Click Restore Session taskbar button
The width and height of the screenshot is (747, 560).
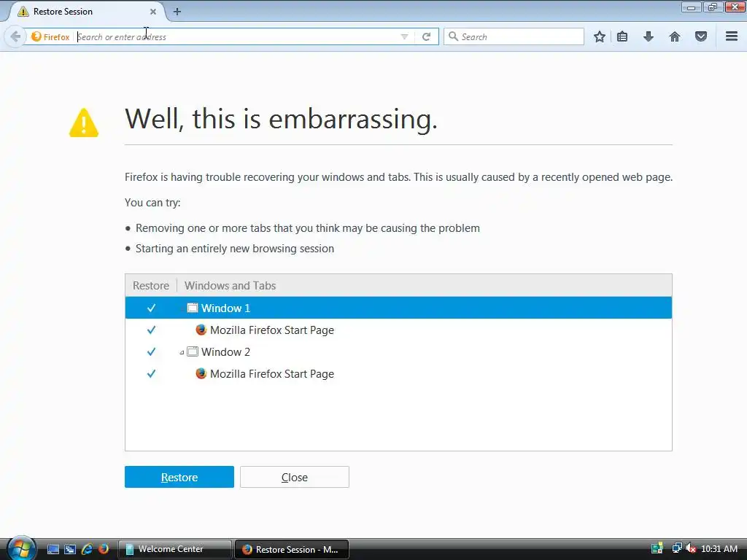(x=292, y=549)
